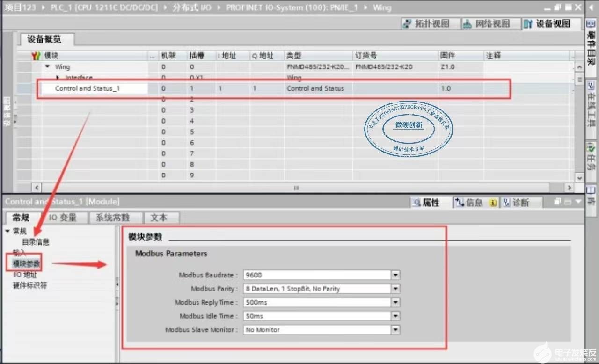Click the Modbus Idle Time field showing 50ms
Image resolution: width=599 pixels, height=364 pixels.
point(318,316)
